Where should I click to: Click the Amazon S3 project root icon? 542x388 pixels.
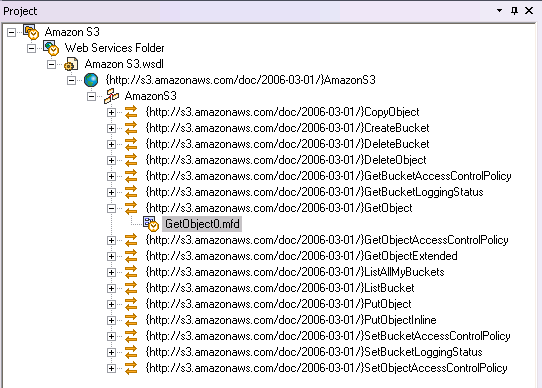31,32
